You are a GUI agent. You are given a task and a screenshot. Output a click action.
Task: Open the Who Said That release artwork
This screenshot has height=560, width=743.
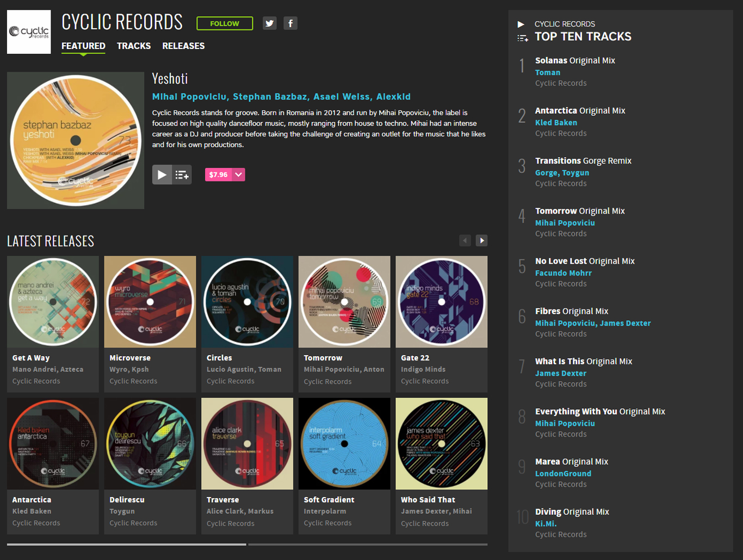click(442, 444)
